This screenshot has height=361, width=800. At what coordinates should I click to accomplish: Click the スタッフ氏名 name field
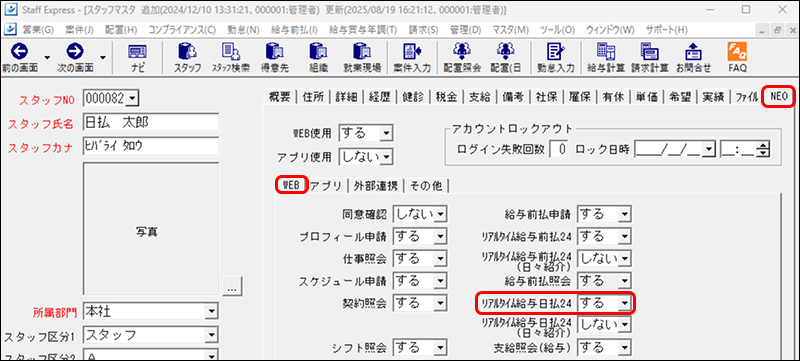151,122
